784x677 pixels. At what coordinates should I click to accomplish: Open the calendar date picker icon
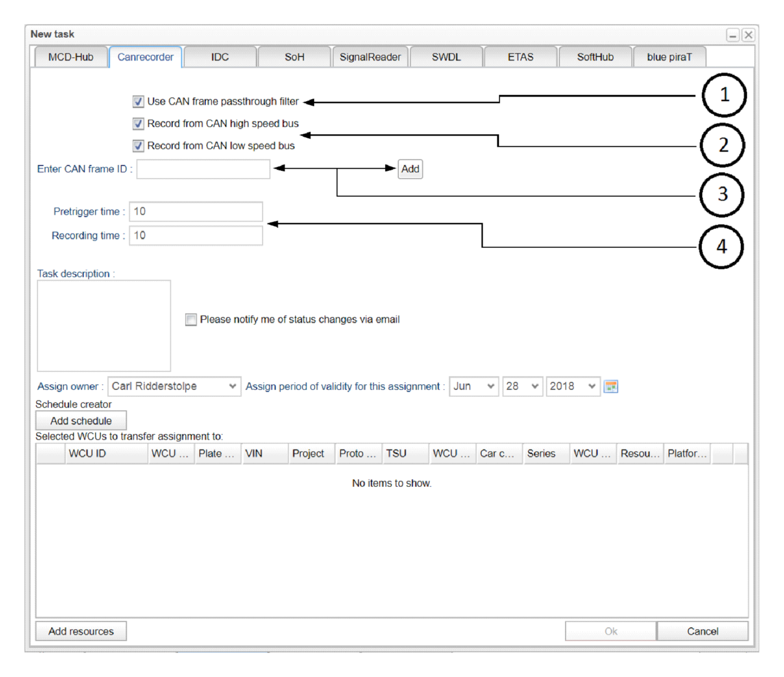click(x=610, y=386)
